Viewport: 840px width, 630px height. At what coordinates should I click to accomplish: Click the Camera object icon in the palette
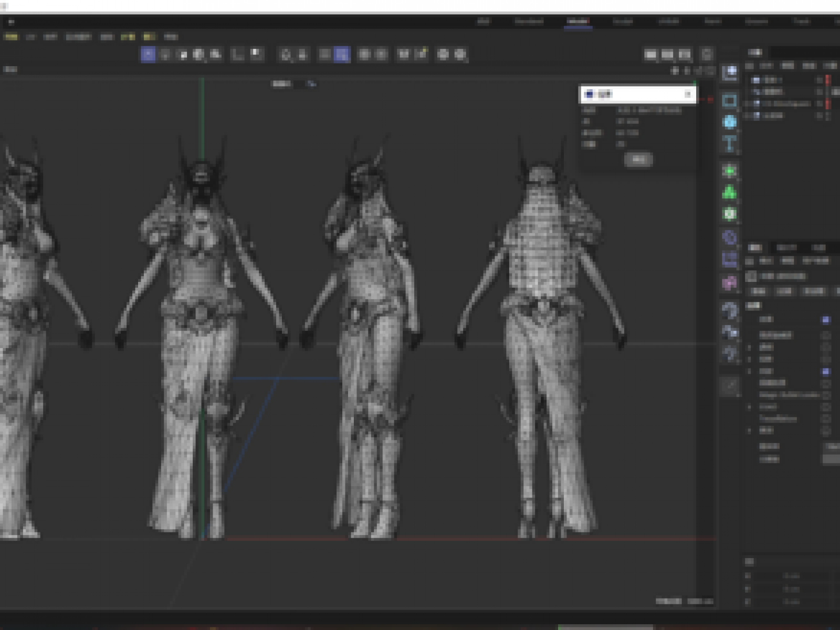tap(729, 332)
